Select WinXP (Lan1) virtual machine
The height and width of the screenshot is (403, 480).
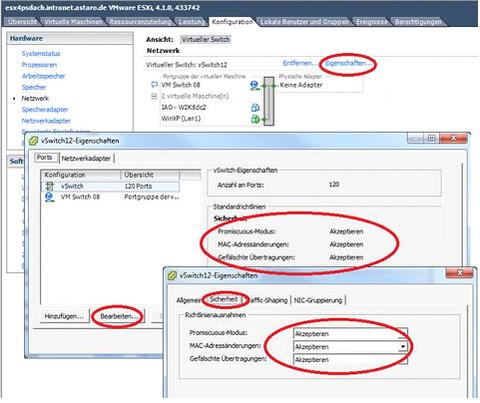pos(181,118)
